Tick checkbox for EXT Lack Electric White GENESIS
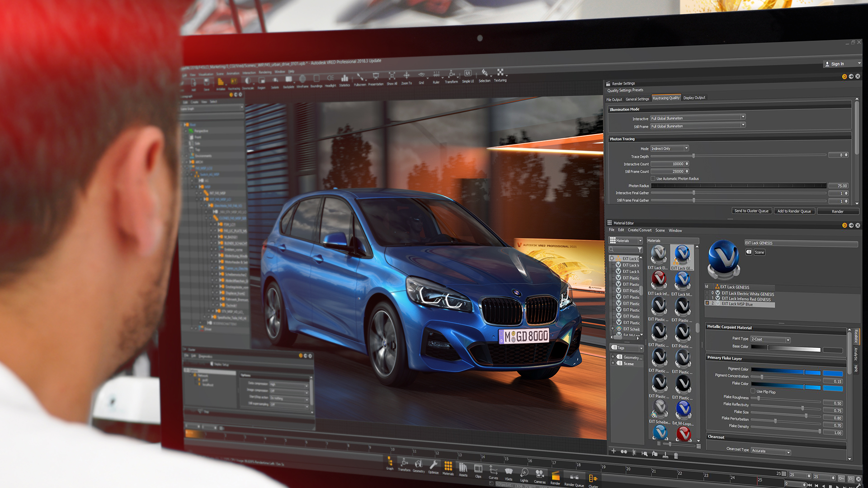This screenshot has width=868, height=488. click(x=708, y=293)
